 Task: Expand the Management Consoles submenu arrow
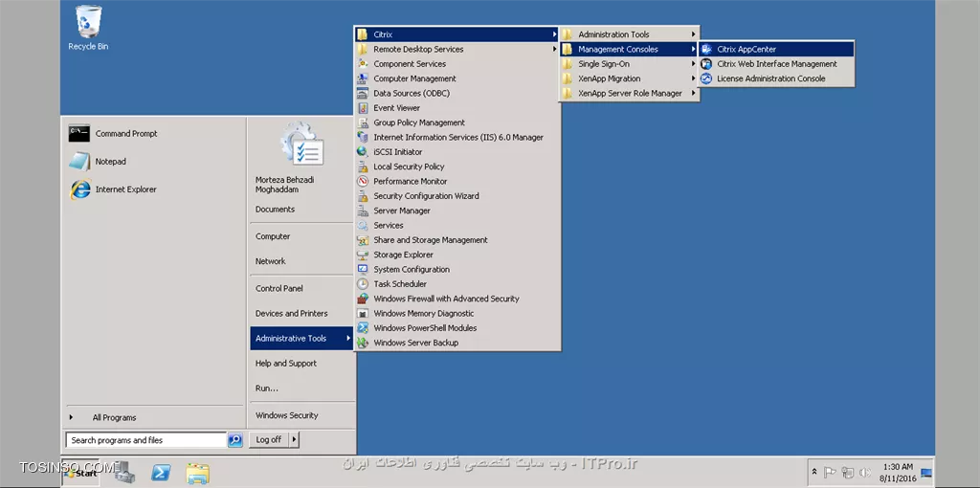click(x=693, y=50)
